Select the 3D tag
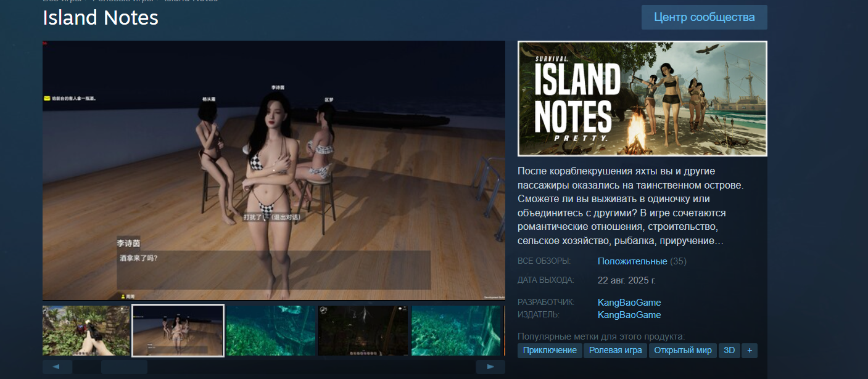Image resolution: width=868 pixels, height=379 pixels. click(729, 351)
